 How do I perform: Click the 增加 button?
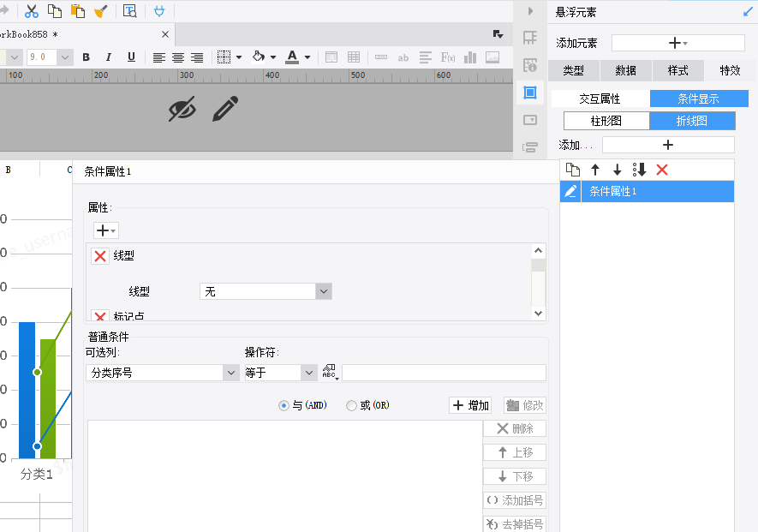[x=470, y=405]
